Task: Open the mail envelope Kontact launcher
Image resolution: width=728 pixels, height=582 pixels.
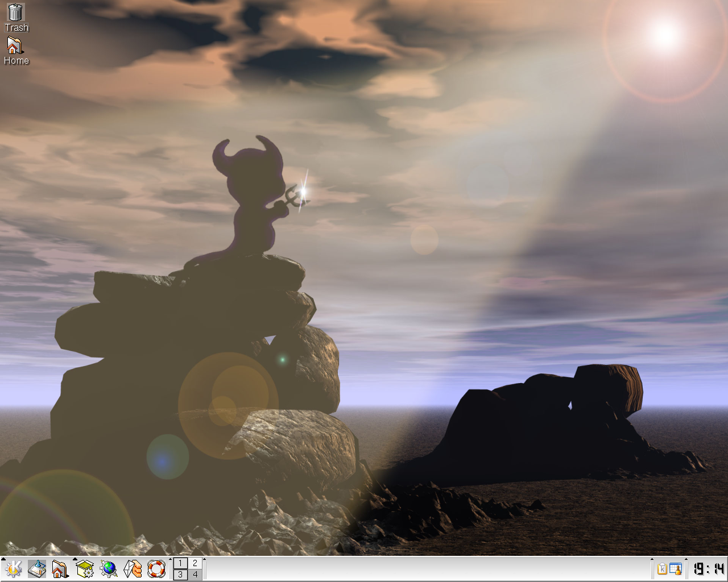Action: point(133,569)
